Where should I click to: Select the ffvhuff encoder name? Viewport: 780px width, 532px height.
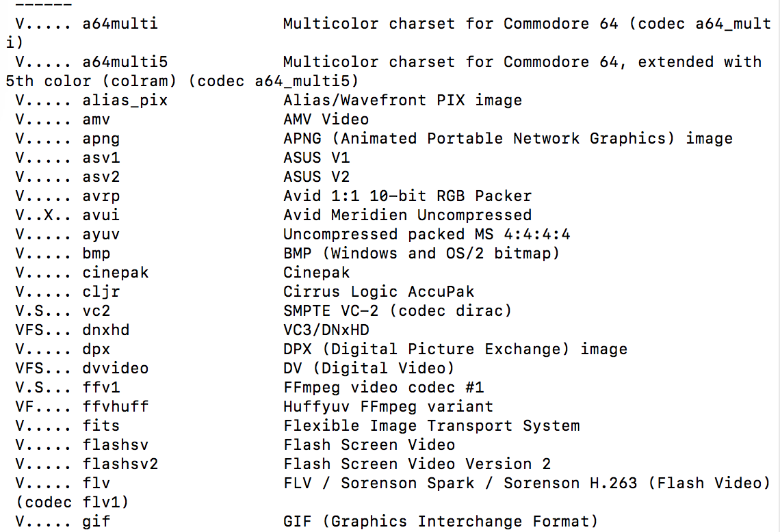116,407
